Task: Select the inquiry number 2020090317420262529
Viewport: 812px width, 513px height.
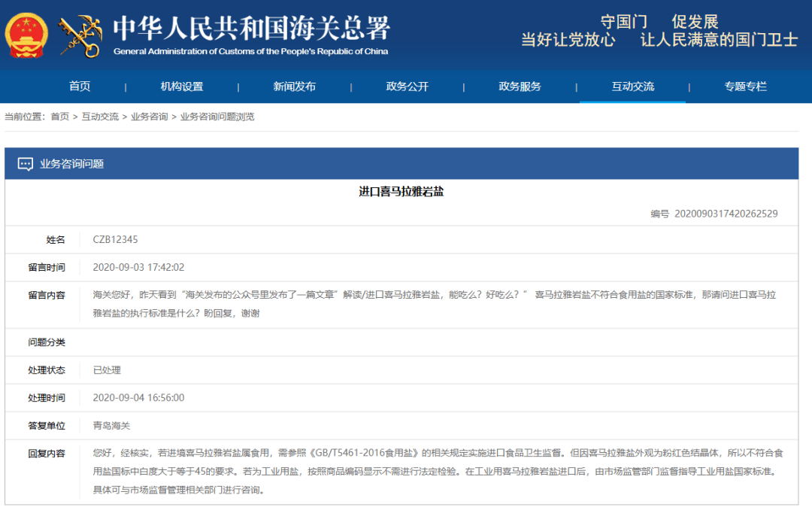Action: 726,212
